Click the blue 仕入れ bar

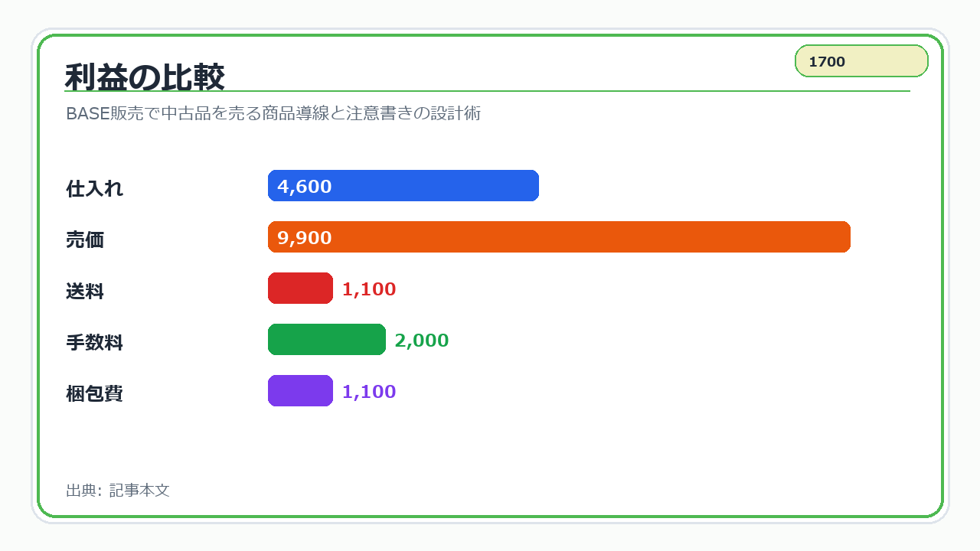[x=403, y=186]
